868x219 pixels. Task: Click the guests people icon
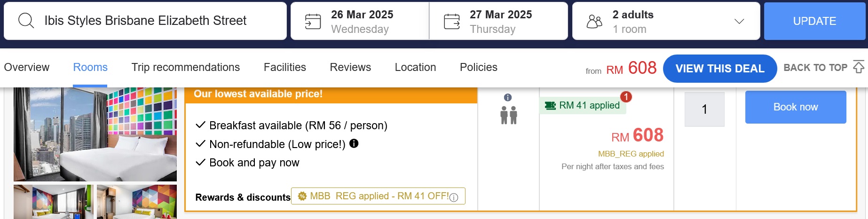point(594,22)
